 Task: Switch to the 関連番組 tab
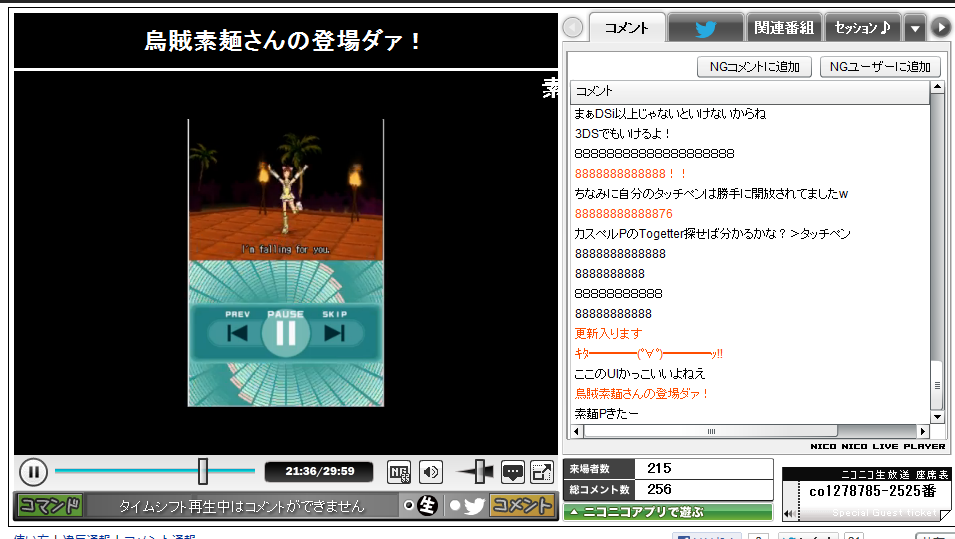pos(784,28)
